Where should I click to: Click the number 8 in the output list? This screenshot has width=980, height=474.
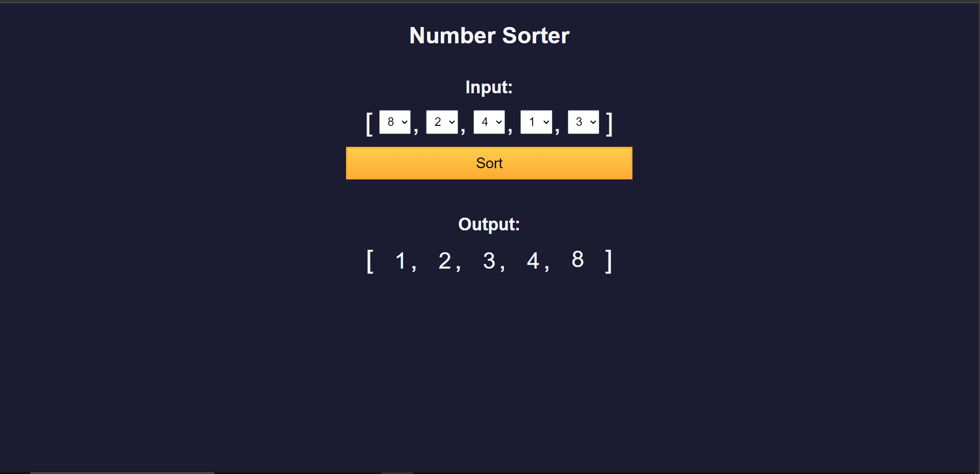pos(577,260)
